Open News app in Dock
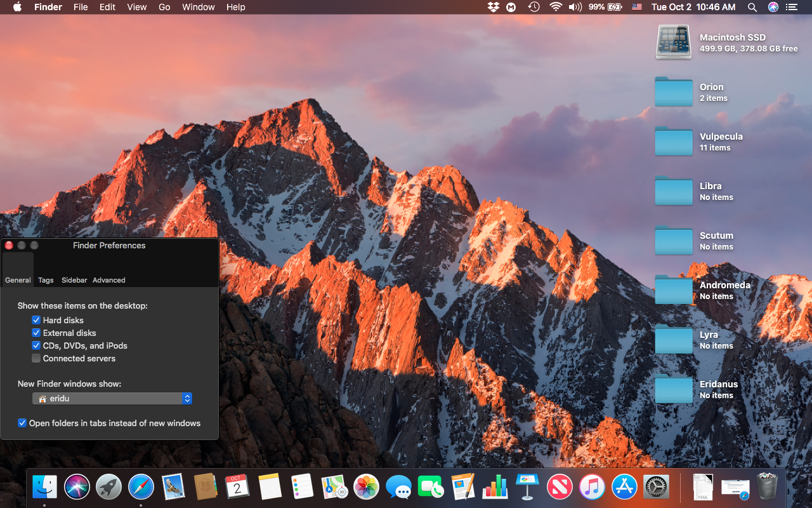812x508 pixels. 560,487
